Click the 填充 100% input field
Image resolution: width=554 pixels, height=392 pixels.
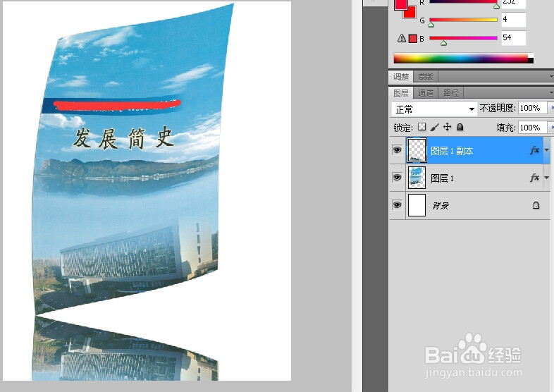tap(532, 127)
